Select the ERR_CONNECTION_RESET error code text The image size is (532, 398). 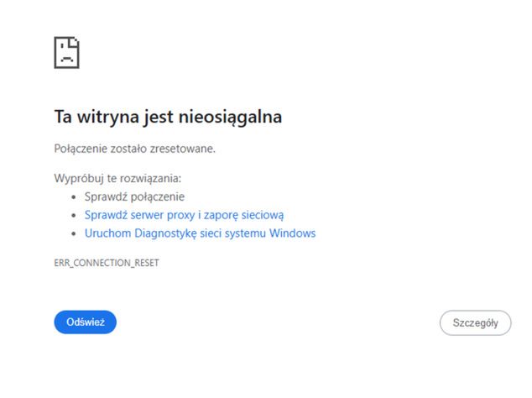pos(107,263)
